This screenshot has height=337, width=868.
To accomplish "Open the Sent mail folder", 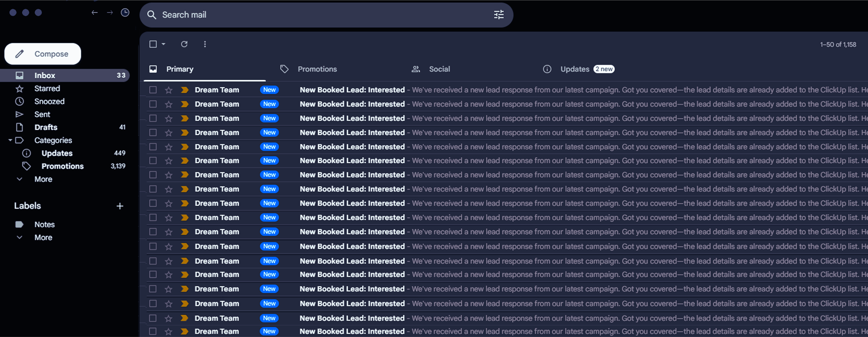I will 42,114.
